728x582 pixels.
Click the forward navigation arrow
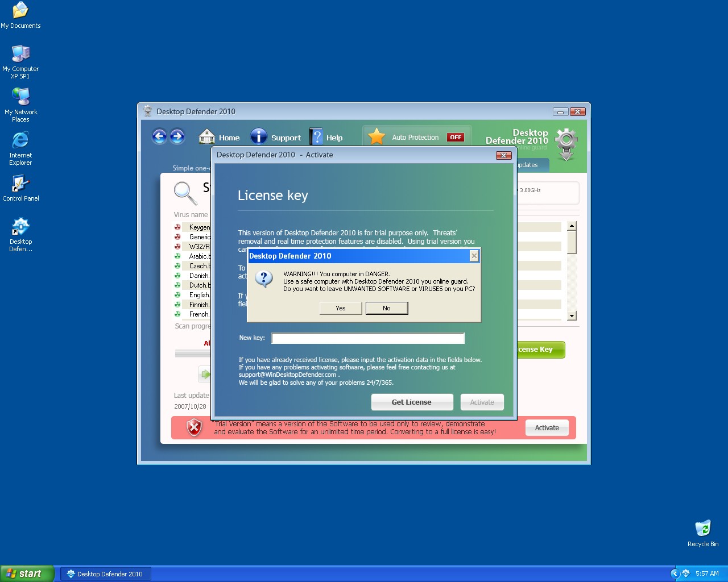click(x=177, y=137)
